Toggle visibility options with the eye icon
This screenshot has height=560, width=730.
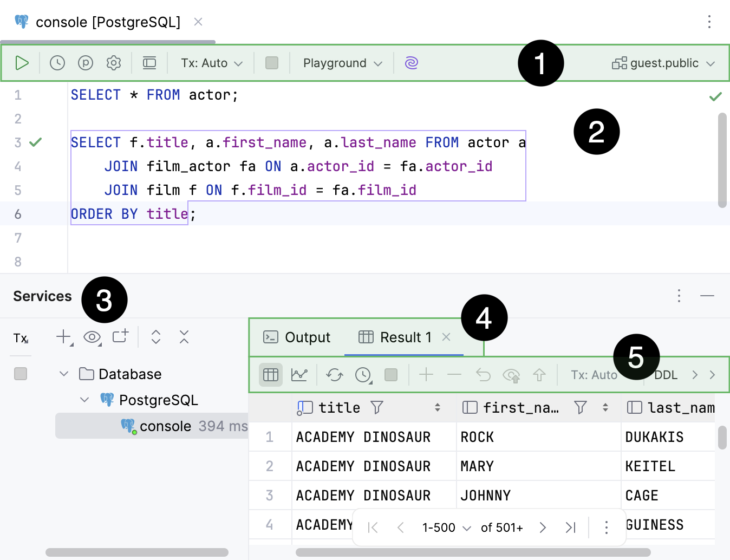click(92, 337)
